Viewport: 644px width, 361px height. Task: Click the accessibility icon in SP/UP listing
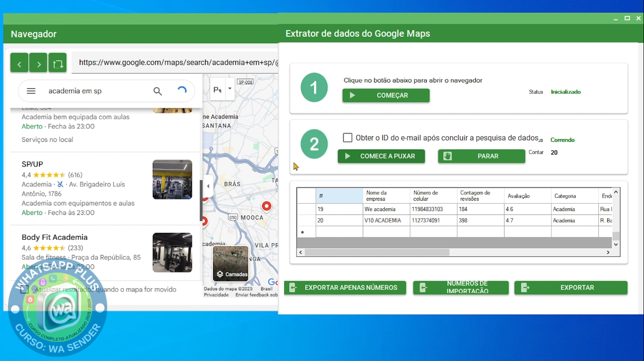(x=60, y=184)
